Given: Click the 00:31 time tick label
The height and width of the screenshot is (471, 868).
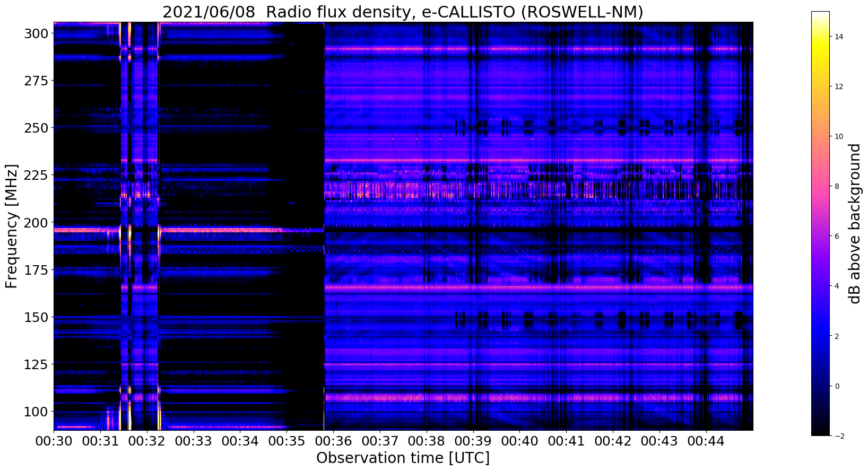Looking at the screenshot, I should click(x=100, y=441).
